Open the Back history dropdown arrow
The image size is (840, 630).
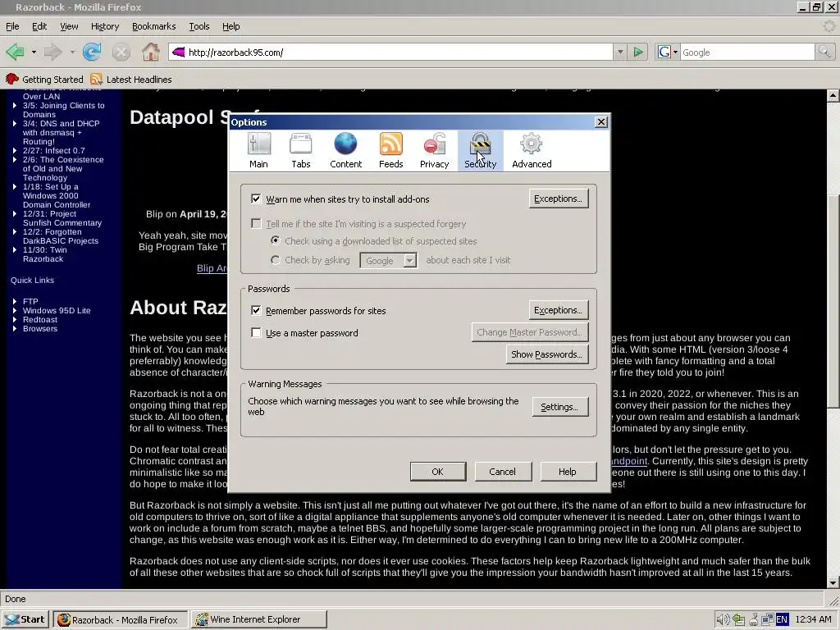coord(34,52)
